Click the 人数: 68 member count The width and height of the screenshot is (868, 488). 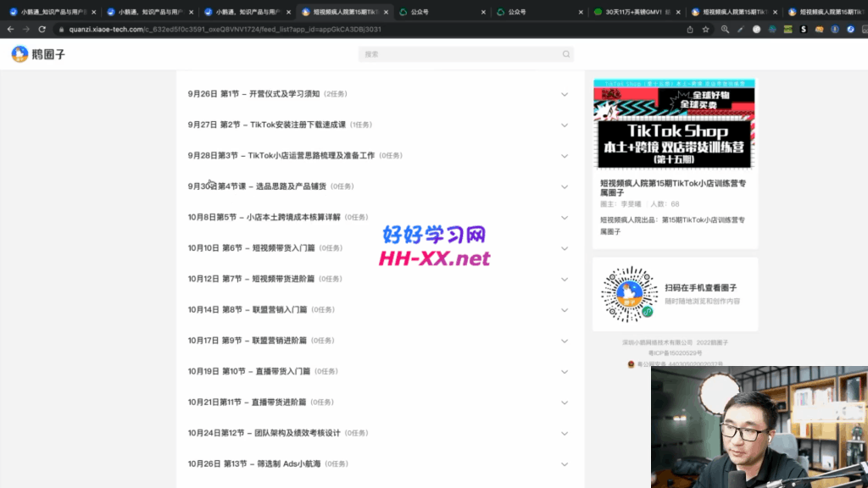[665, 204]
